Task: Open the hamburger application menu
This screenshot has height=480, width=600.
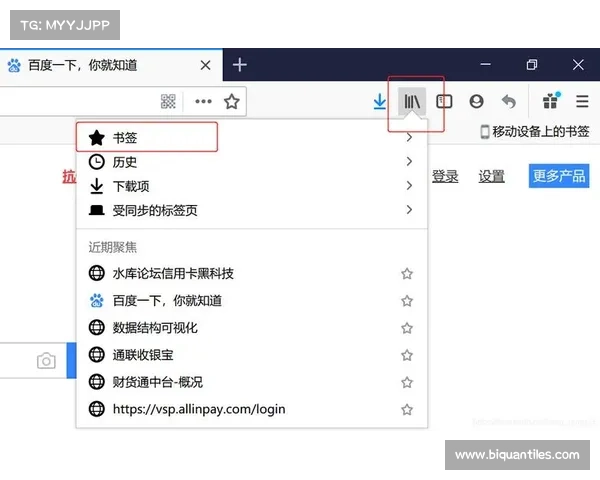Action: coord(582,101)
